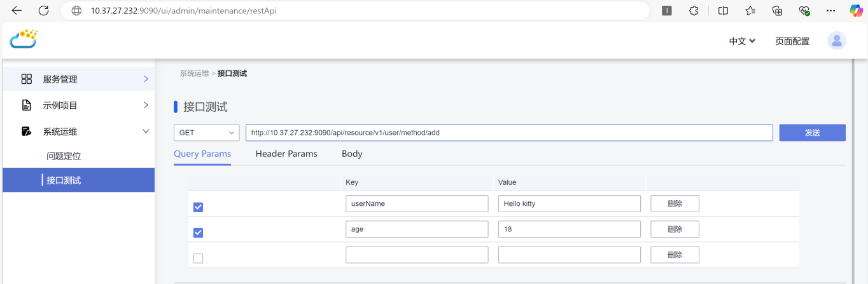Screen dimensions: 868x284
Task: Click the page refresh icon
Action: pos(43,11)
